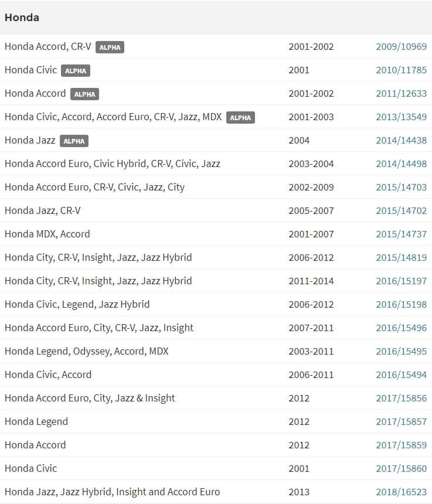
Task: Open recall 2013/13549 link
Action: (x=401, y=117)
